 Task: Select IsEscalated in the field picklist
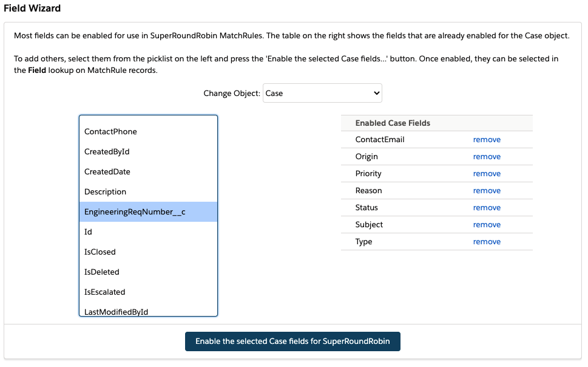(148, 292)
